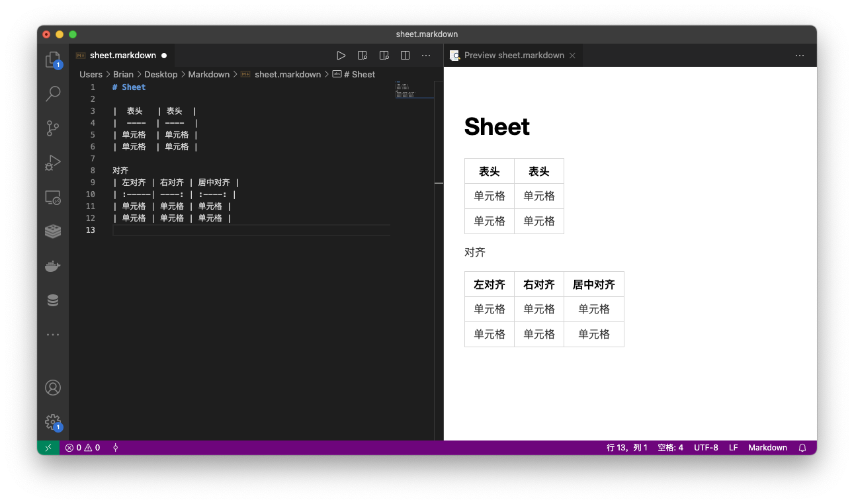Close the Preview sheet.markdown tab
854x504 pixels.
[572, 56]
